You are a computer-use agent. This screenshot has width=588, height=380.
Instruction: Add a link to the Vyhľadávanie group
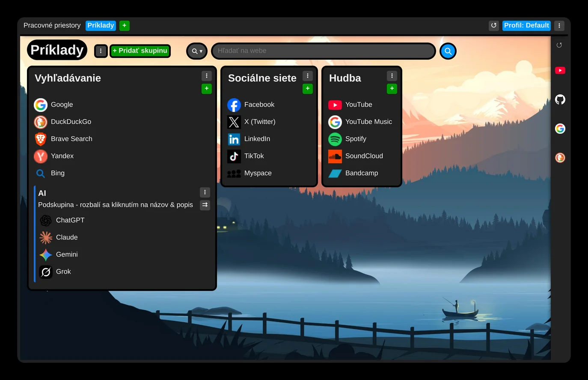coord(207,89)
